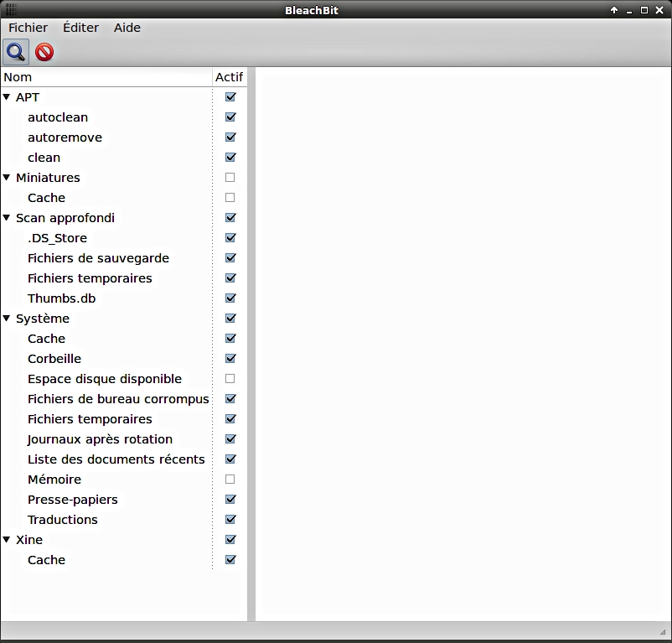The height and width of the screenshot is (643, 672).
Task: Open the Éditer menu
Action: pos(80,28)
